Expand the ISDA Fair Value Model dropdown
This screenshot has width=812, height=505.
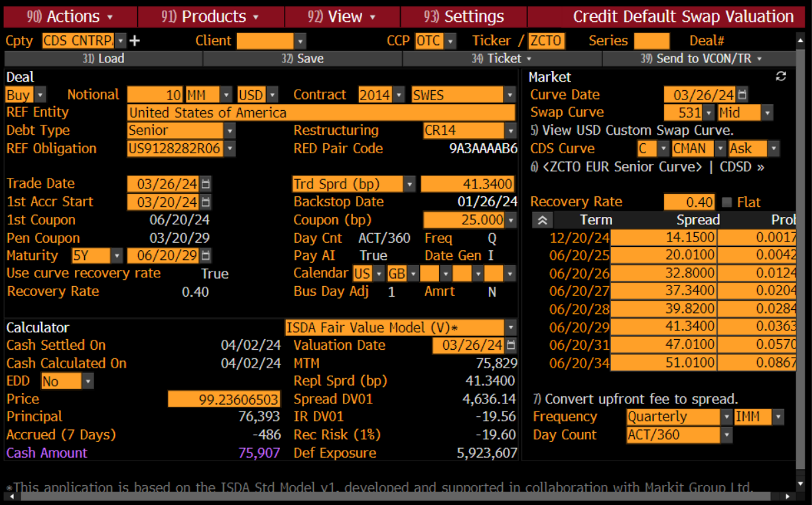click(x=509, y=327)
